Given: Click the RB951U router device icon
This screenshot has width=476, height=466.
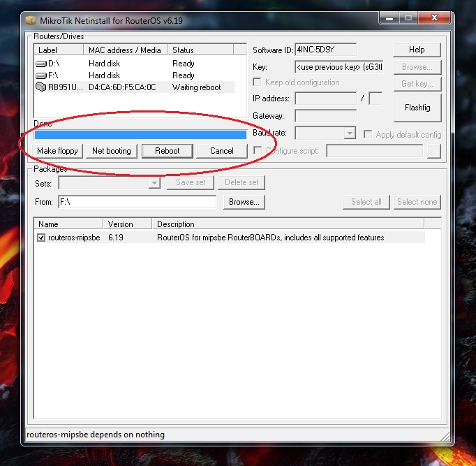Looking at the screenshot, I should click(x=40, y=87).
